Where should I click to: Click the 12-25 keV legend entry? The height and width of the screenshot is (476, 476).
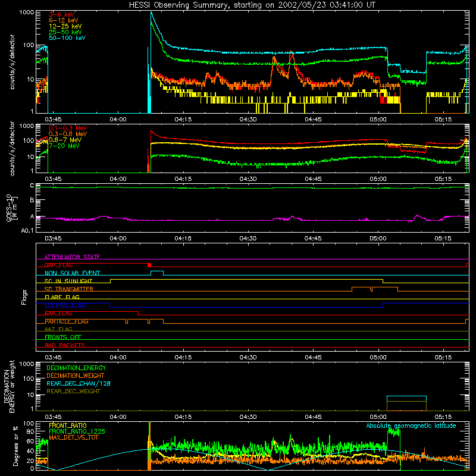65,26
